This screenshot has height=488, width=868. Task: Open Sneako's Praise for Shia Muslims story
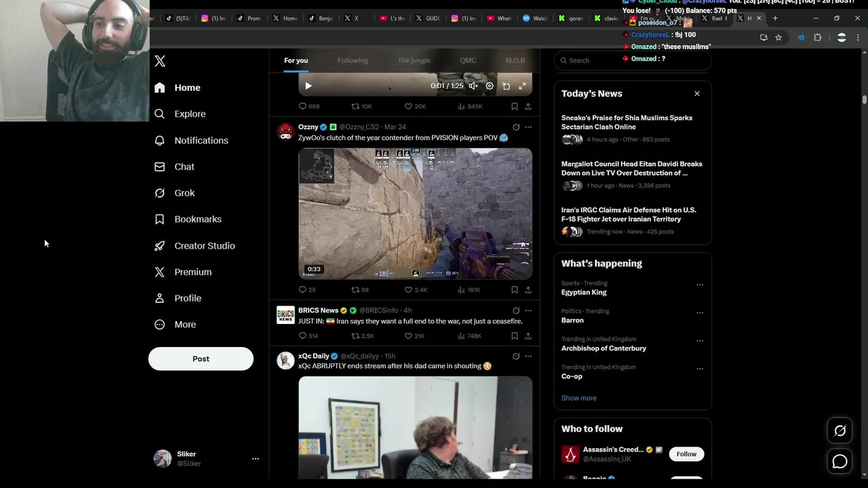[627, 122]
